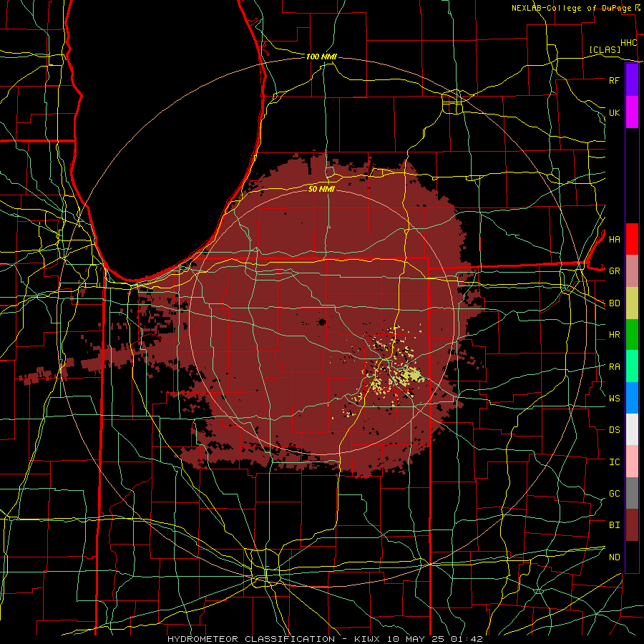Click the 'HR' legend label

[614, 335]
